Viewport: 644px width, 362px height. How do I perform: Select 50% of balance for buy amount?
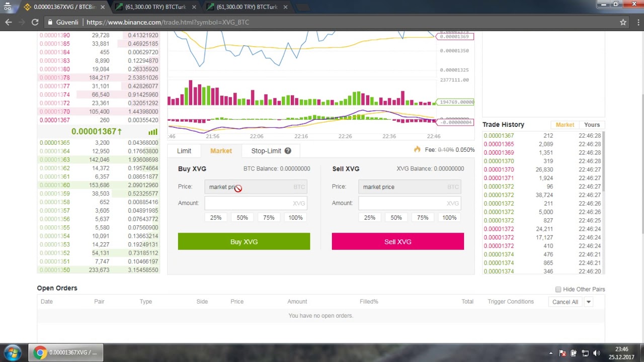(243, 218)
